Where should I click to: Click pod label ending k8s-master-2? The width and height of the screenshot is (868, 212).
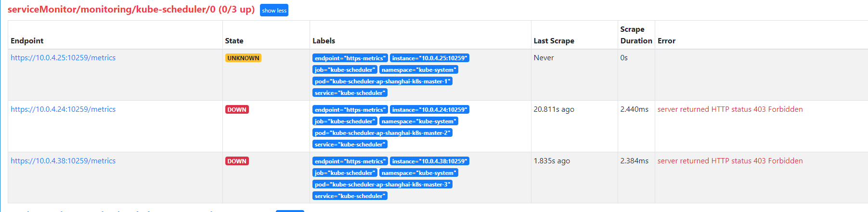click(382, 132)
